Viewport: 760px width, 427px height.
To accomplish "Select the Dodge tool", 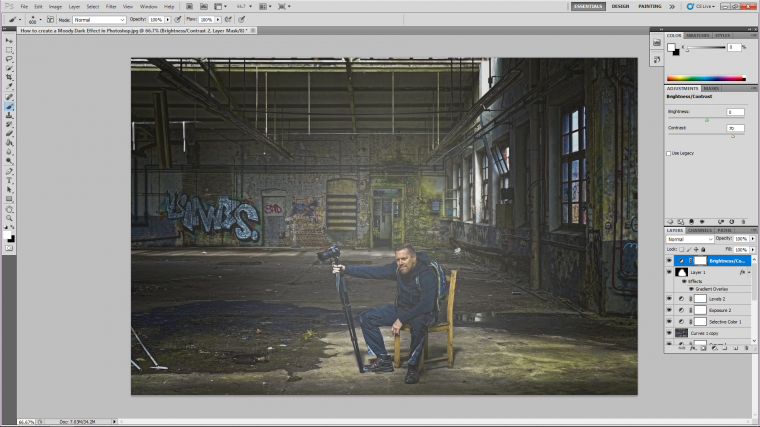I will tap(9, 161).
